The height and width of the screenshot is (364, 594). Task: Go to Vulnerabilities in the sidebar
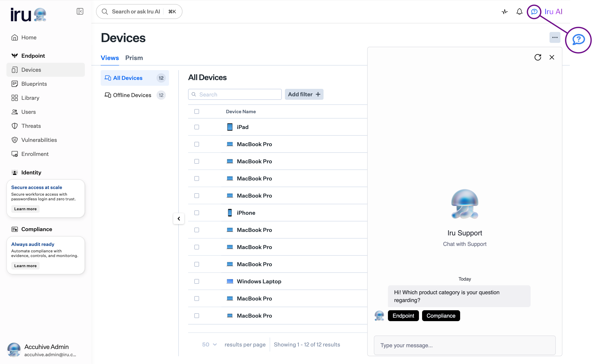(x=39, y=140)
